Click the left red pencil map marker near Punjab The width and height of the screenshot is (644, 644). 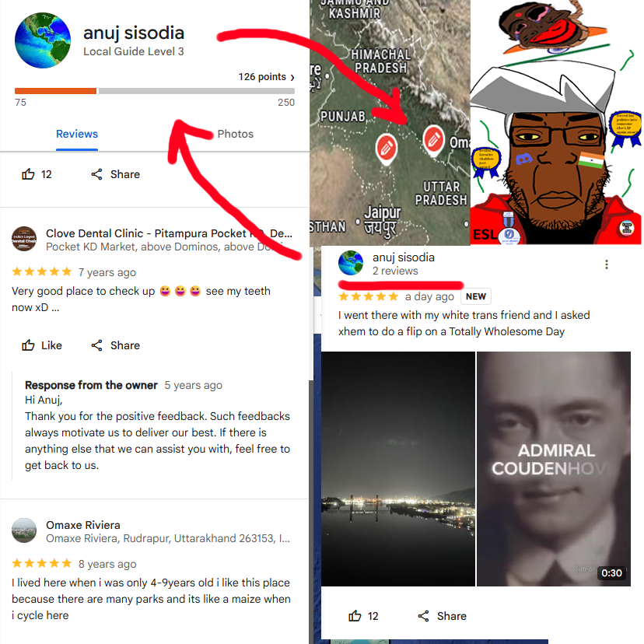coord(386,149)
